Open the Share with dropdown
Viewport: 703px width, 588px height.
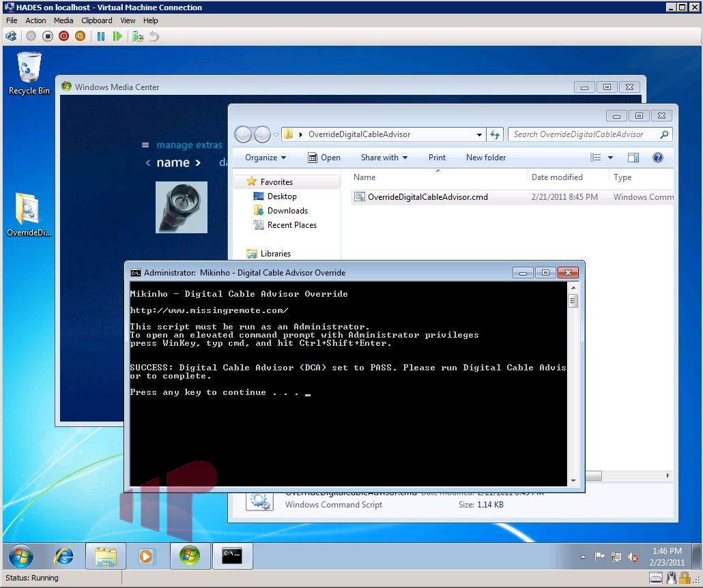[x=384, y=158]
